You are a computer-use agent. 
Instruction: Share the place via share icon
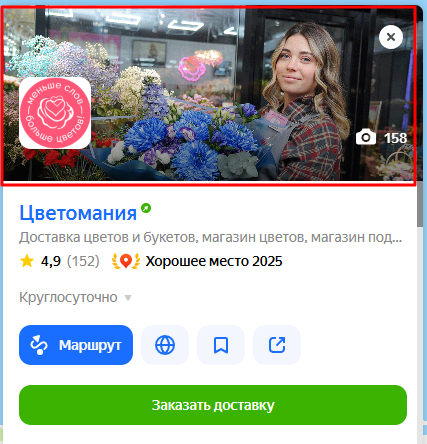click(277, 345)
